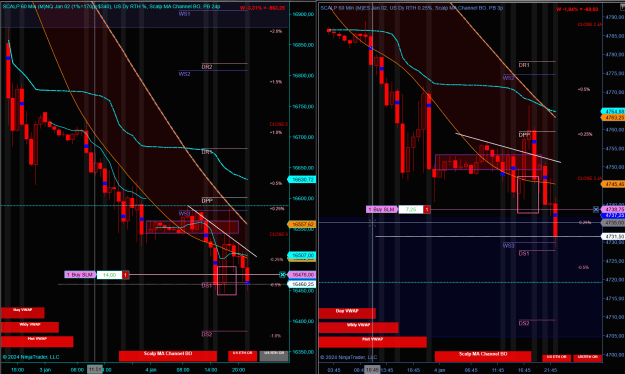The width and height of the screenshot is (625, 374).
Task: Click the white 4731,50 price marker
Action: point(613,236)
